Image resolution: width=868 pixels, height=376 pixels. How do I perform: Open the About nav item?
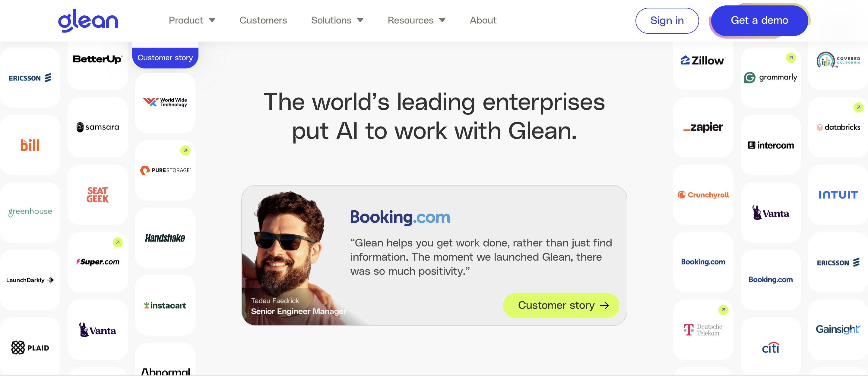(x=483, y=20)
